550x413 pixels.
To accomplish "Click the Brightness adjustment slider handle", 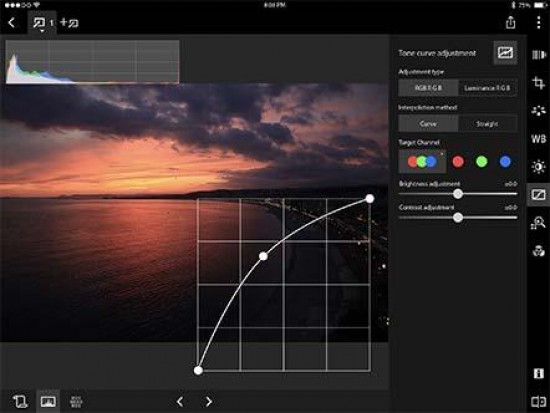I will 457,194.
